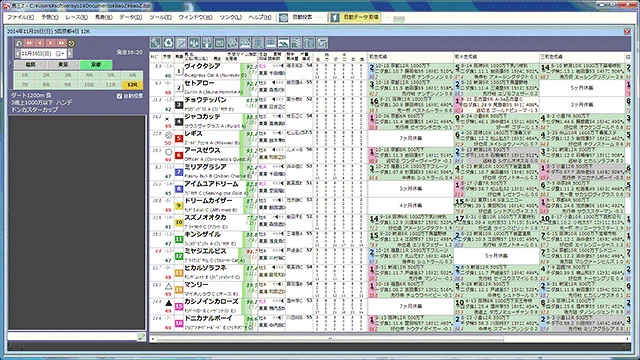Click the circular-arrows icon in race toolbar
The height and width of the screenshot is (360, 640).
coord(232,43)
